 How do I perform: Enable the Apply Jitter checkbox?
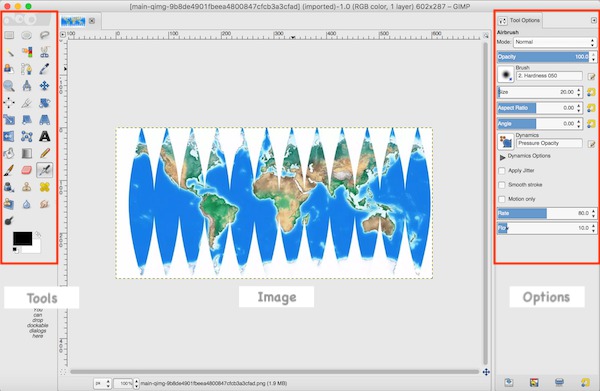(x=502, y=171)
